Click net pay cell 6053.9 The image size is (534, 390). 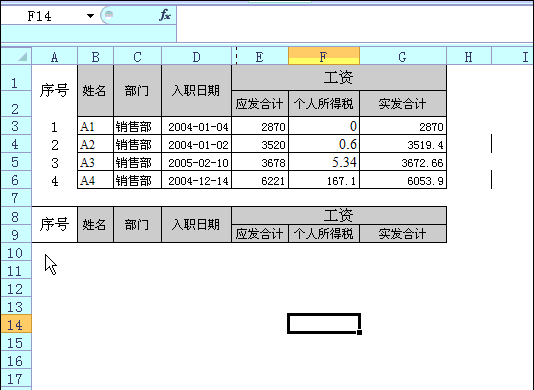[403, 180]
